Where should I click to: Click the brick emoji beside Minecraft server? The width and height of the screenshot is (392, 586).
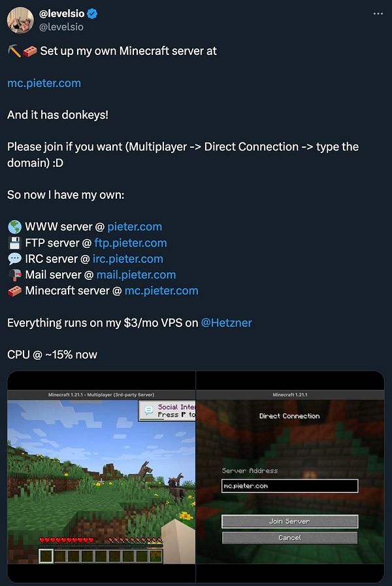tap(14, 291)
